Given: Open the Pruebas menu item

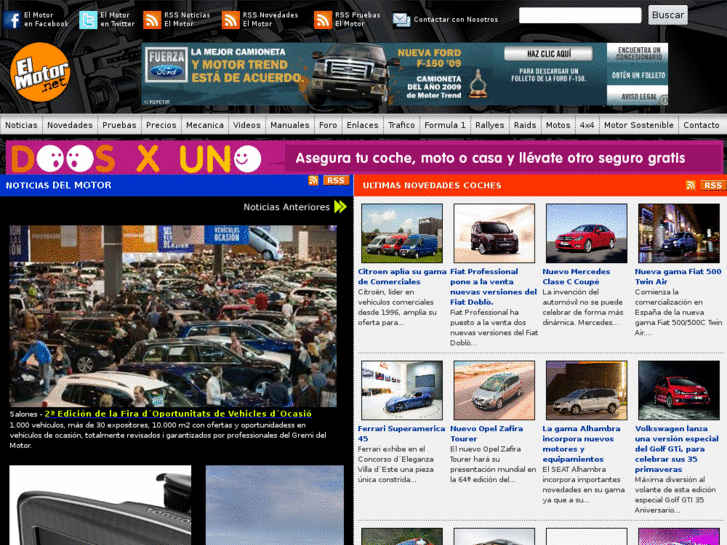Looking at the screenshot, I should click(119, 125).
